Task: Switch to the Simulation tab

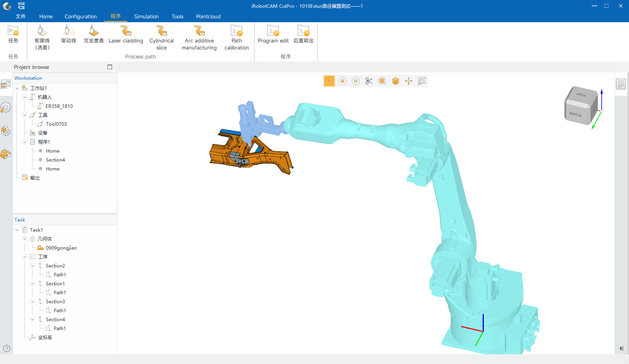Action: point(146,16)
